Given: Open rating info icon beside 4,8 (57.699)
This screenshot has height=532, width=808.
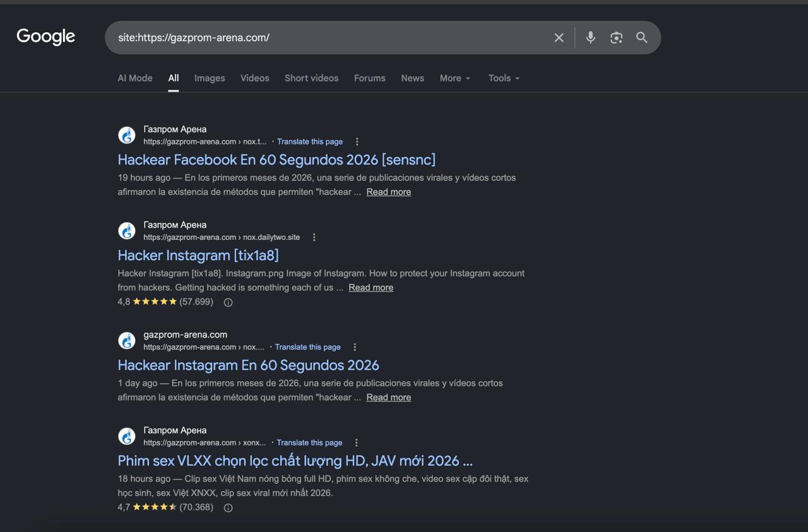Looking at the screenshot, I should tap(229, 302).
